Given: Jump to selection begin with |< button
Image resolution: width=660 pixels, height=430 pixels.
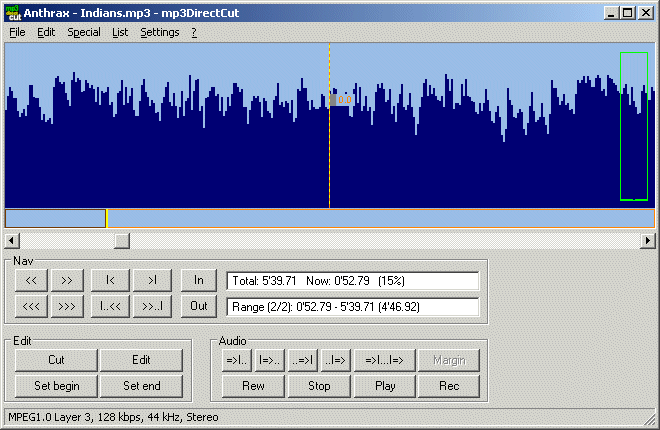Looking at the screenshot, I should 110,280.
